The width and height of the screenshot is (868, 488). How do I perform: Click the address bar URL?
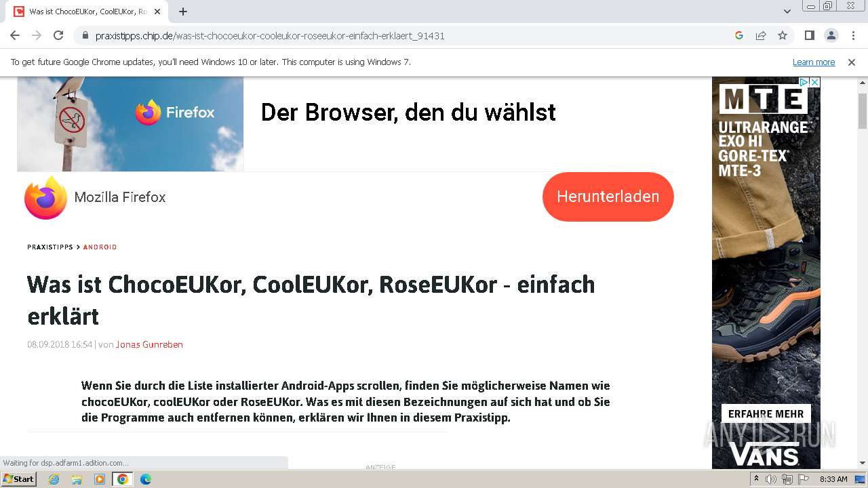(x=270, y=36)
